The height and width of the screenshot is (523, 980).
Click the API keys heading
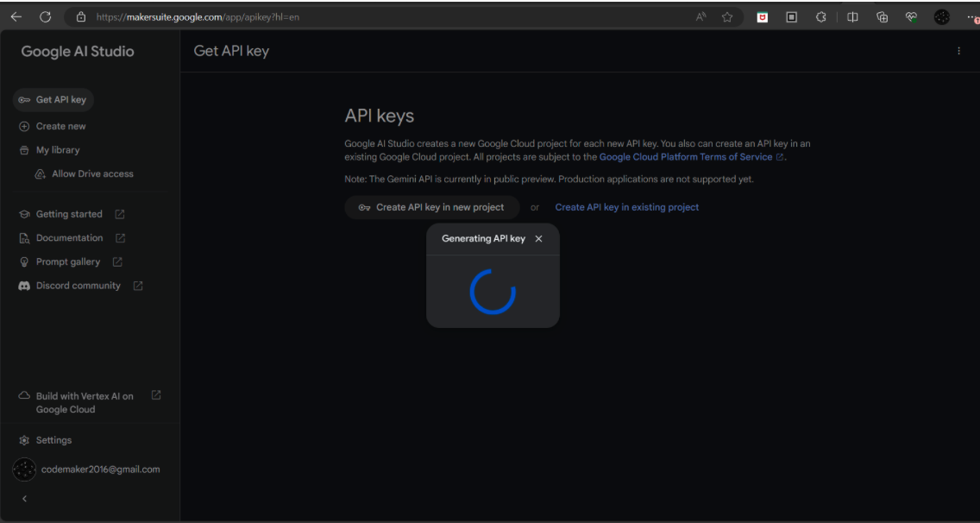pos(380,116)
